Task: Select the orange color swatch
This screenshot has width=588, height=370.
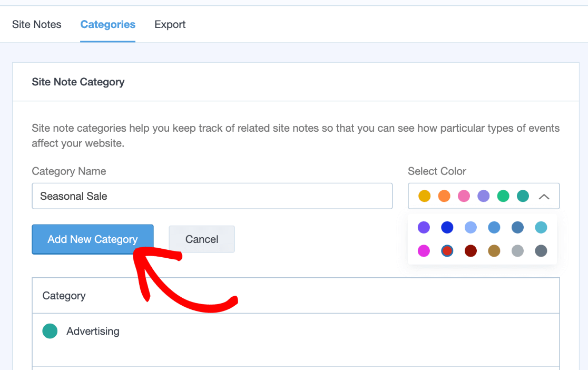Action: tap(444, 196)
